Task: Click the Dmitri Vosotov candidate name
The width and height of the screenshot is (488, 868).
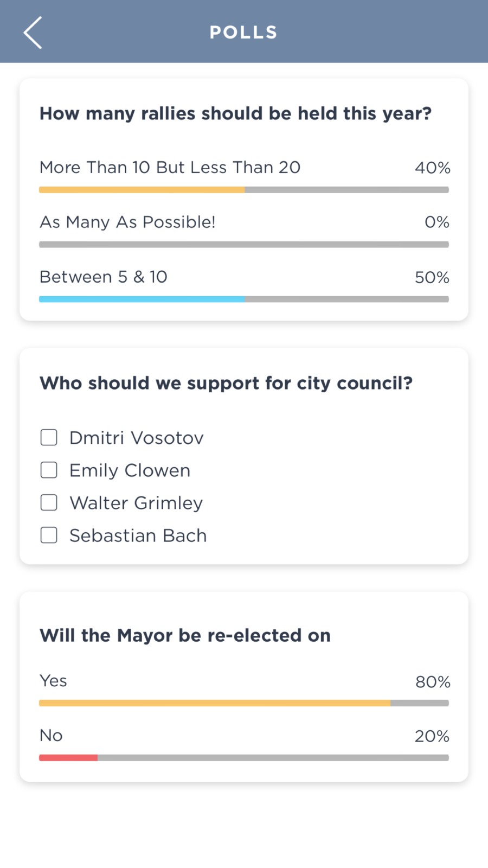Action: pos(137,438)
